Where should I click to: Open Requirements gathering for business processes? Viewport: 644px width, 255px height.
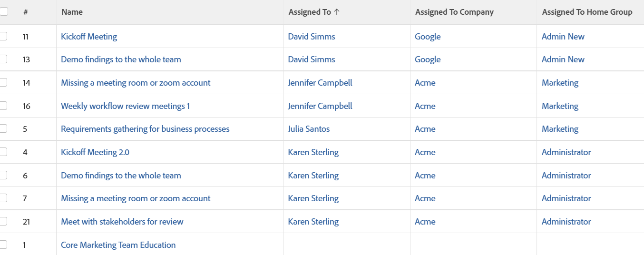click(145, 129)
